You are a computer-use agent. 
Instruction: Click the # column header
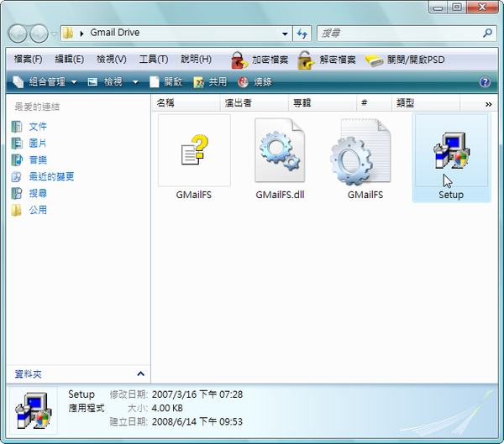(374, 103)
